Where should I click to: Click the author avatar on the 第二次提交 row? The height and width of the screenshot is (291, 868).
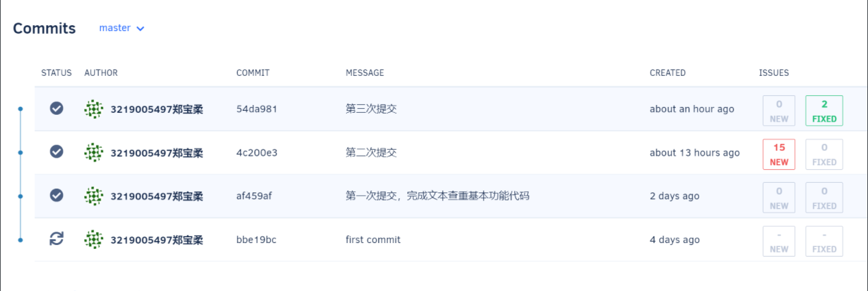94,152
